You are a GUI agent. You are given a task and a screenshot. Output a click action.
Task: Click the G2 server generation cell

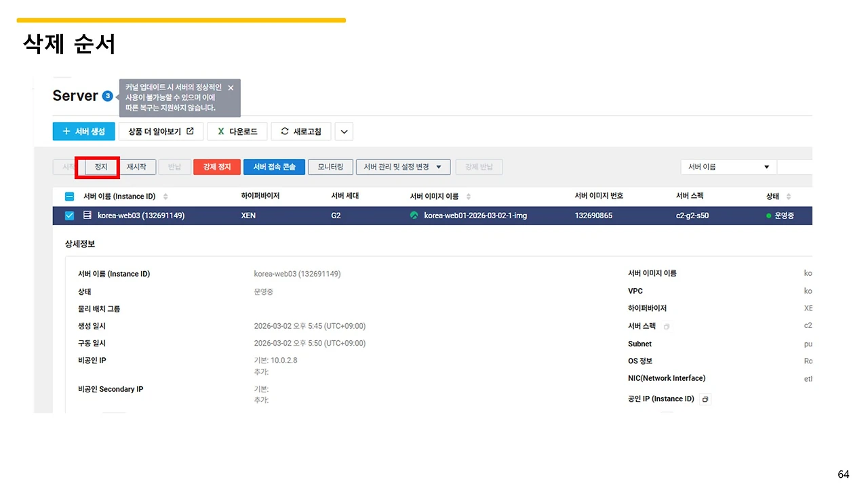point(336,216)
